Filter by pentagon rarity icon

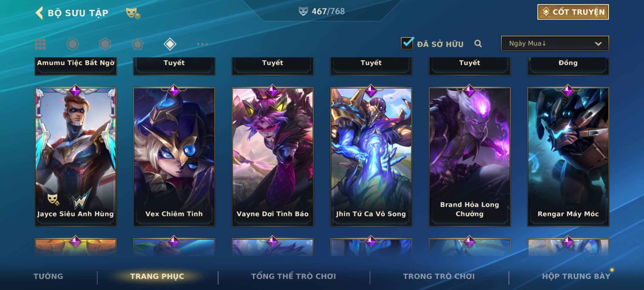(137, 44)
